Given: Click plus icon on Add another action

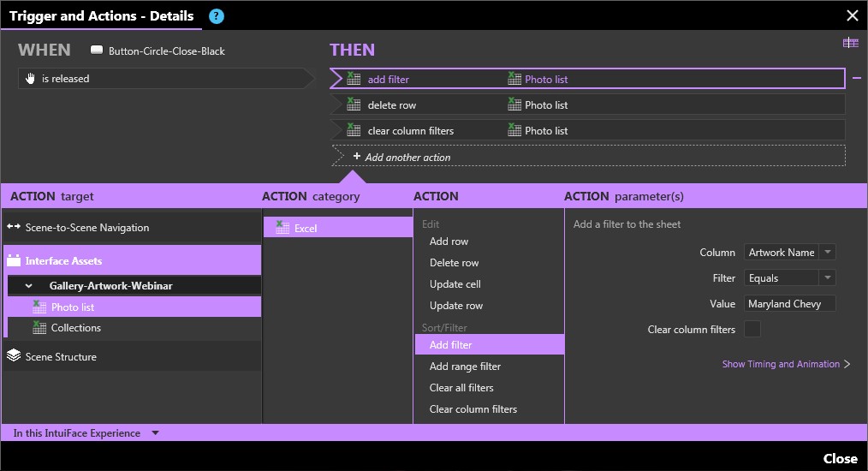Looking at the screenshot, I should point(356,156).
